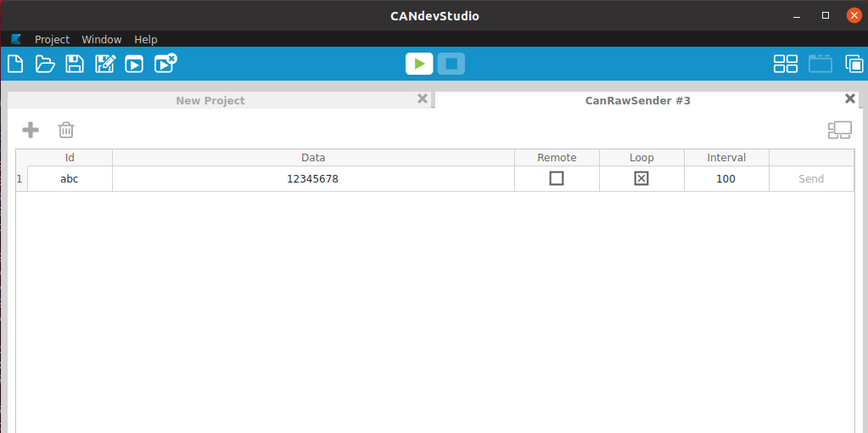Enable the Remote checkbox in row 1

point(557,178)
